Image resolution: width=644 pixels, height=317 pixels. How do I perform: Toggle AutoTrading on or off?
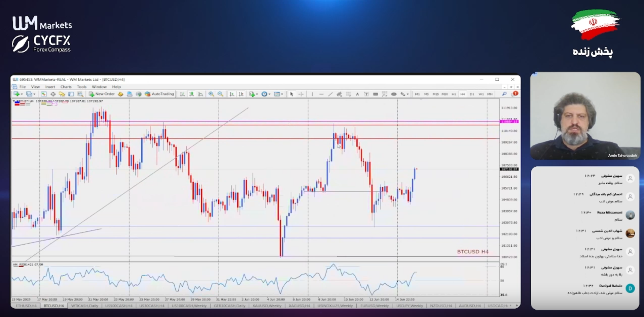[x=159, y=94]
